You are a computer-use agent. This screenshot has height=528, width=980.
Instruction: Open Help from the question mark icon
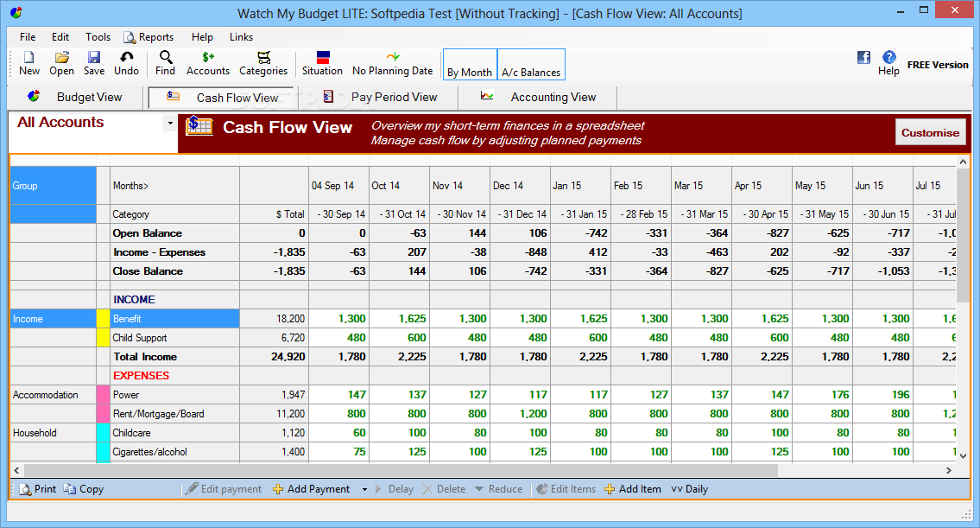(888, 64)
